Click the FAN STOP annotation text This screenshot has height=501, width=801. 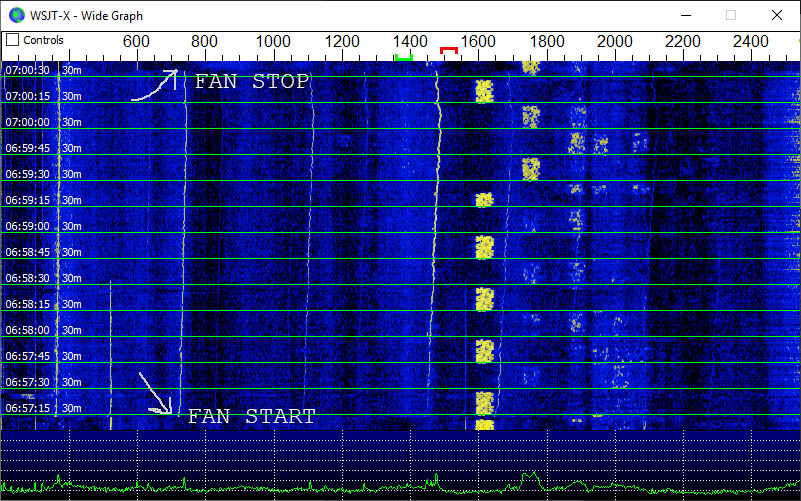pos(252,82)
